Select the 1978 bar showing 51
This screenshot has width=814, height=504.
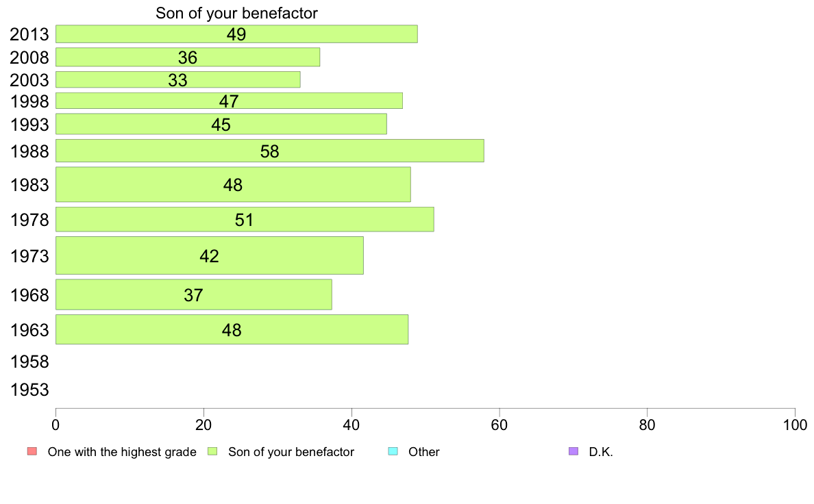coord(245,219)
